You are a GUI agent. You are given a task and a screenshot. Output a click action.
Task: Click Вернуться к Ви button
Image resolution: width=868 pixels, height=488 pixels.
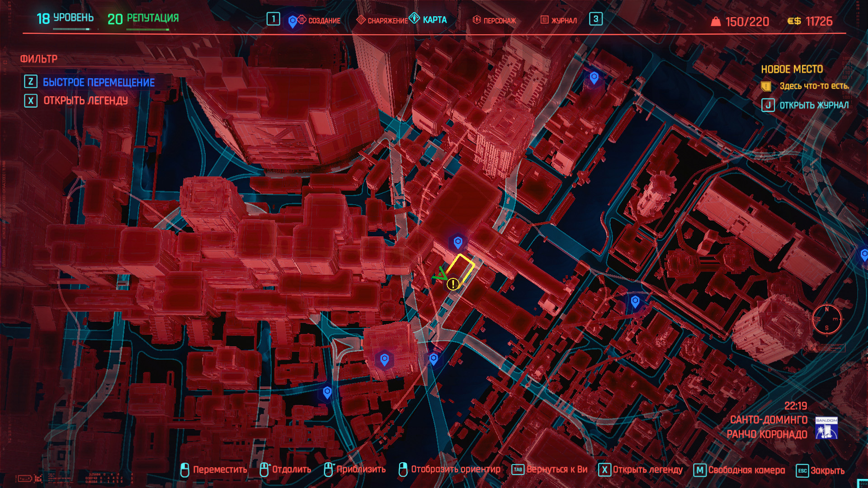pyautogui.click(x=556, y=470)
